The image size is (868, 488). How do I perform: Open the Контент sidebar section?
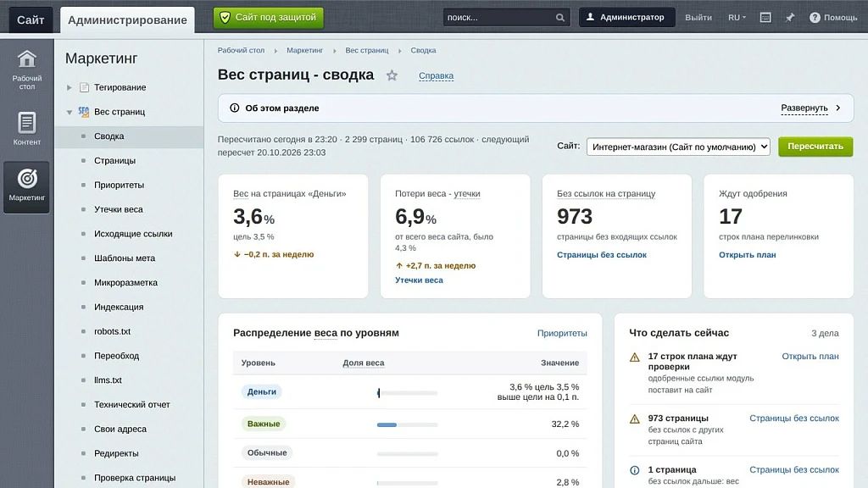pos(26,129)
